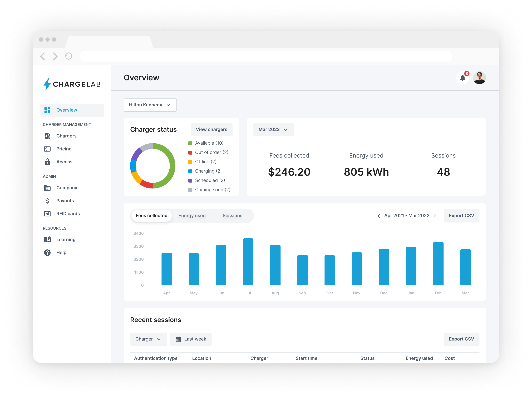532x398 pixels.
Task: Export chart data as CSV
Action: (x=461, y=216)
